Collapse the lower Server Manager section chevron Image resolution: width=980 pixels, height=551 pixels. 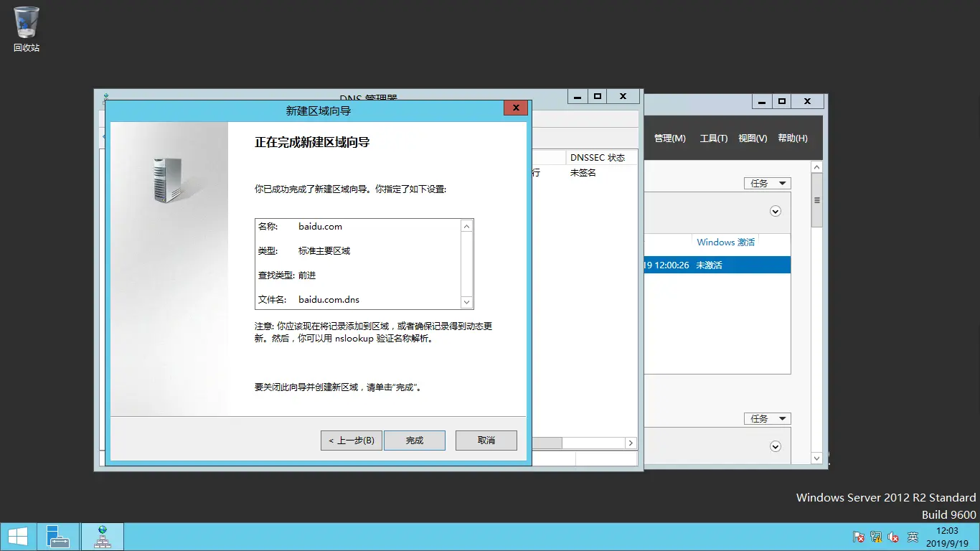(x=775, y=447)
